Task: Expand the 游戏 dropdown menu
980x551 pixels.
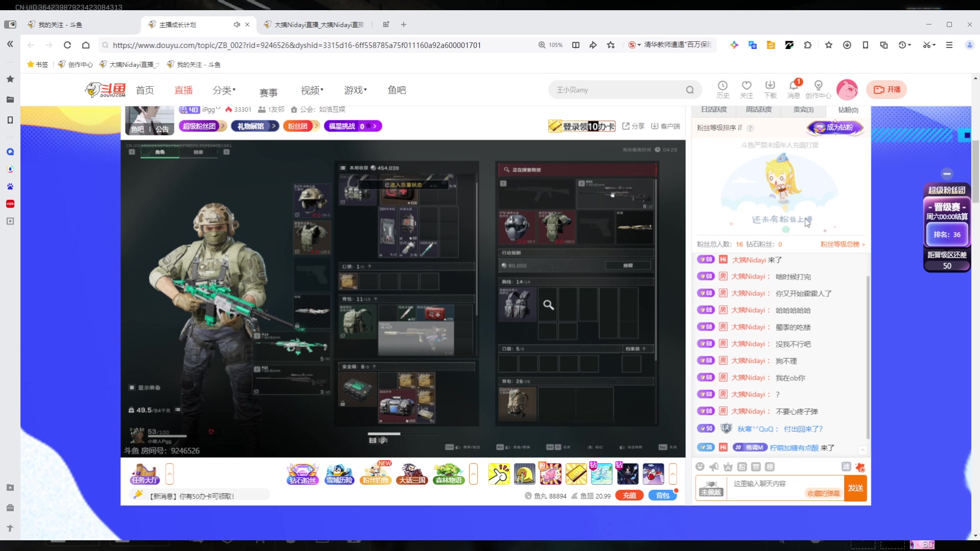Action: tap(355, 90)
